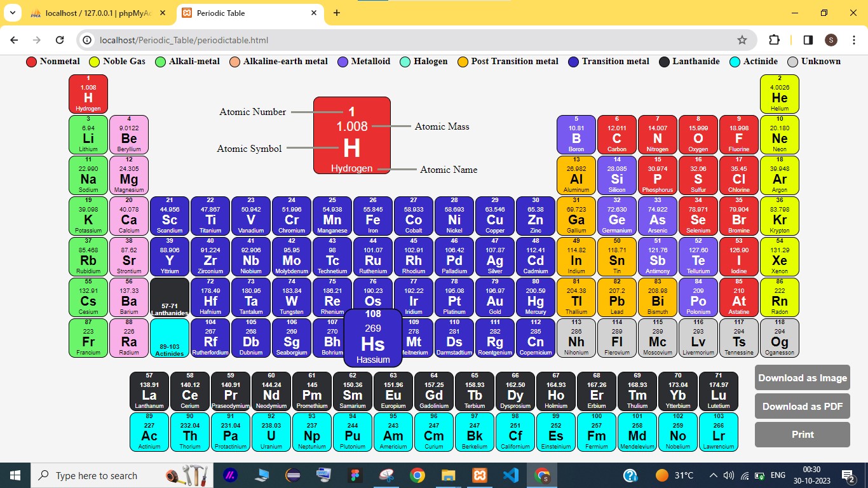Bookmark this page with the star icon
The image size is (868, 488).
pos(742,40)
